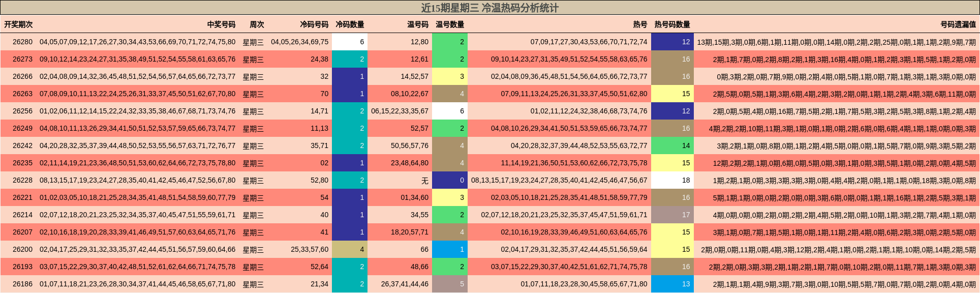The width and height of the screenshot is (980, 293).
Task: Click the 号码遗漏值 column header
Action: (x=958, y=24)
